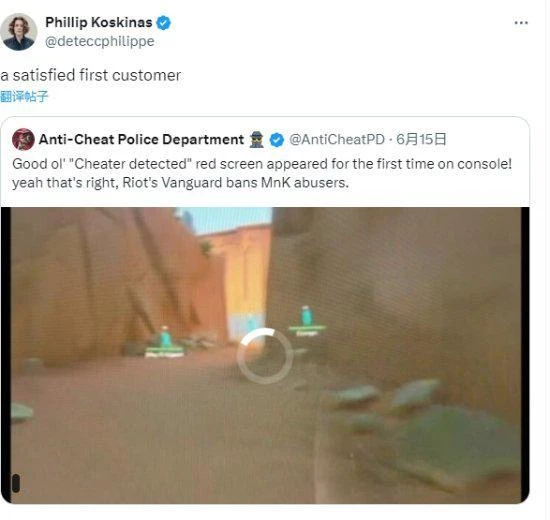Click Anti-Cheat Police Department account name
The image size is (550, 520).
(141, 139)
